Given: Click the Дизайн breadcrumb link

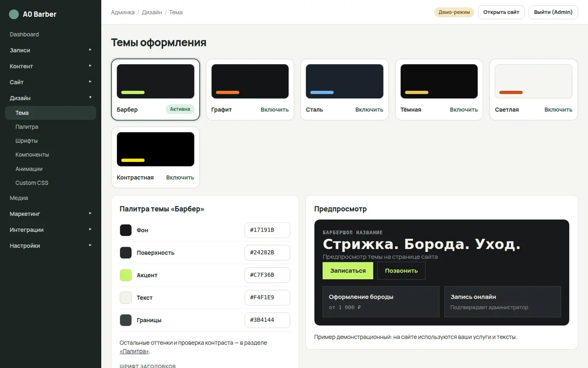Looking at the screenshot, I should point(152,12).
